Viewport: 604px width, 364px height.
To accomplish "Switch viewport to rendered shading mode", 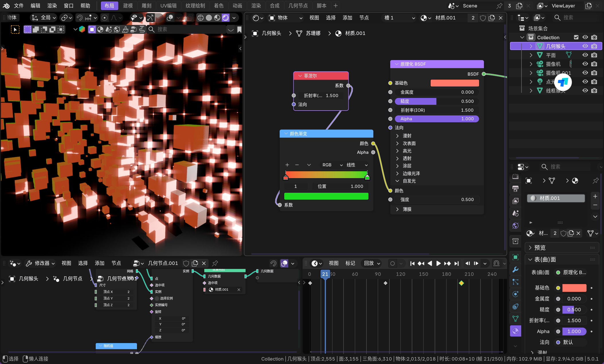I will [226, 18].
